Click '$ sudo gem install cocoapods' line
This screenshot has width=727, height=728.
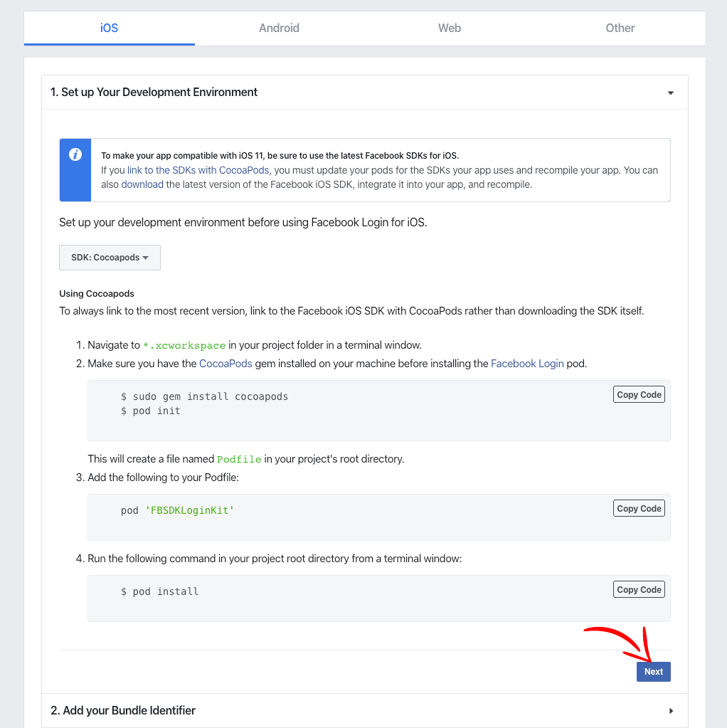(204, 396)
